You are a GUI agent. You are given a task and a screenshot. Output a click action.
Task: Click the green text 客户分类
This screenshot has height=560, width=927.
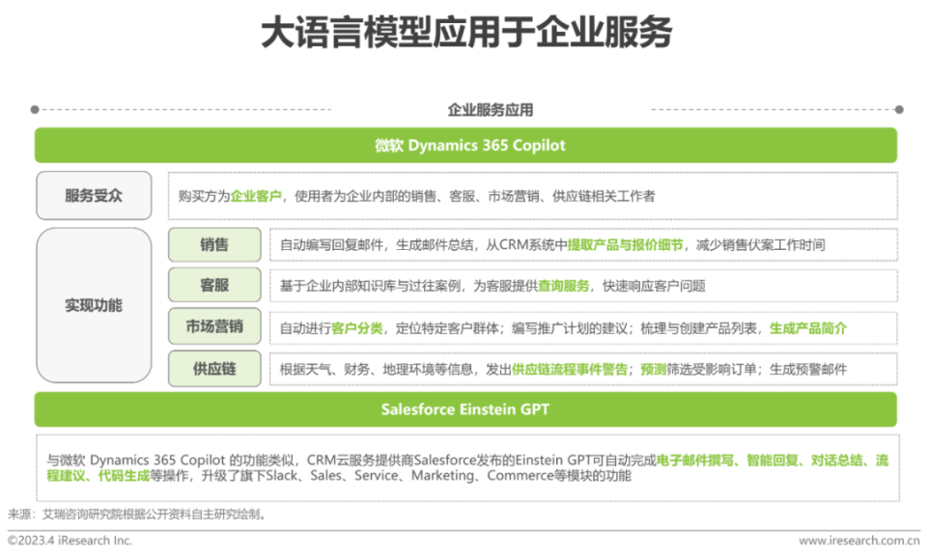pos(357,328)
